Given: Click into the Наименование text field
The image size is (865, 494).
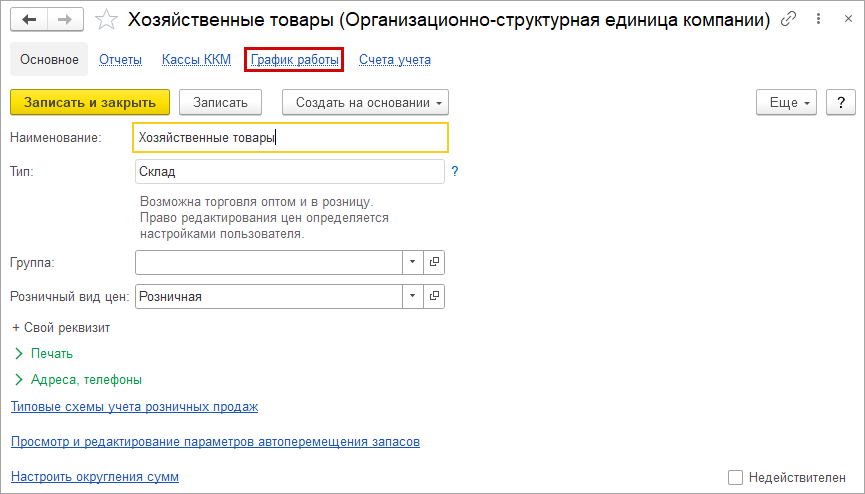Looking at the screenshot, I should coord(290,137).
